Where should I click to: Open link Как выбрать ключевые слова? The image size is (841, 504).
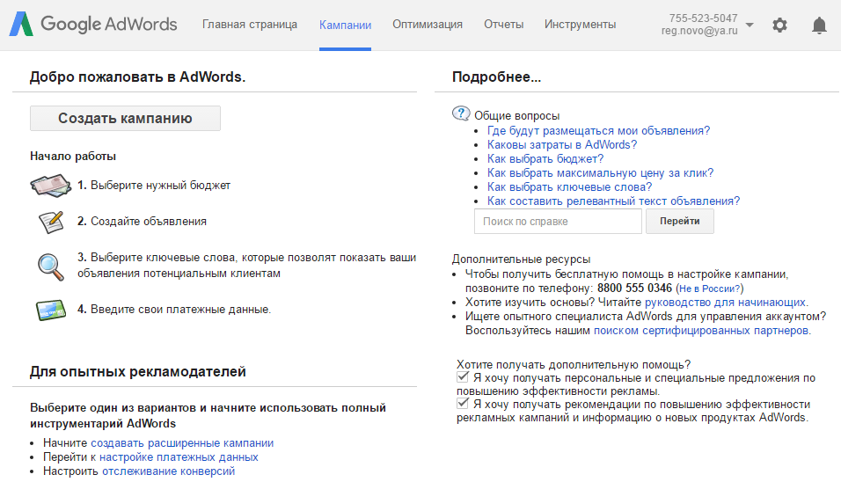coord(569,186)
